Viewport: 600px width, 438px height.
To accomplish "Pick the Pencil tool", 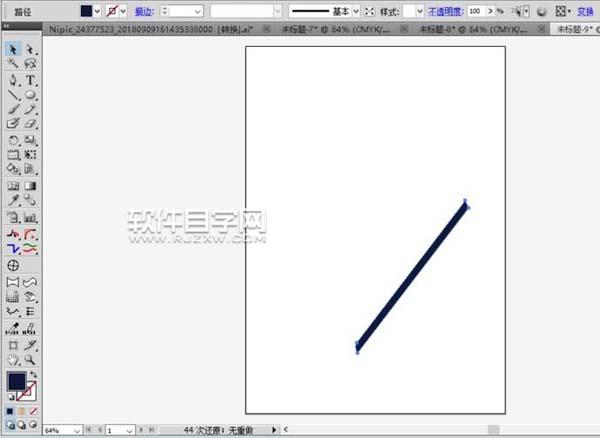I will (30, 109).
